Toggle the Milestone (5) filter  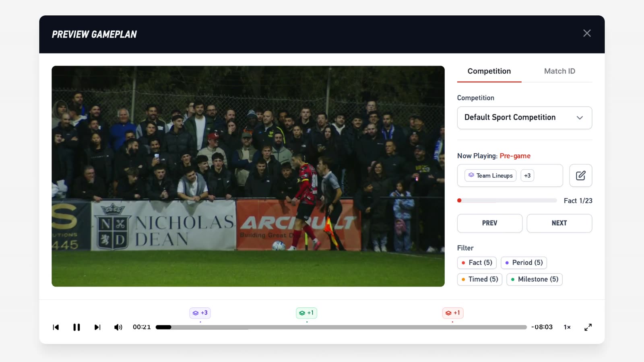pos(535,279)
